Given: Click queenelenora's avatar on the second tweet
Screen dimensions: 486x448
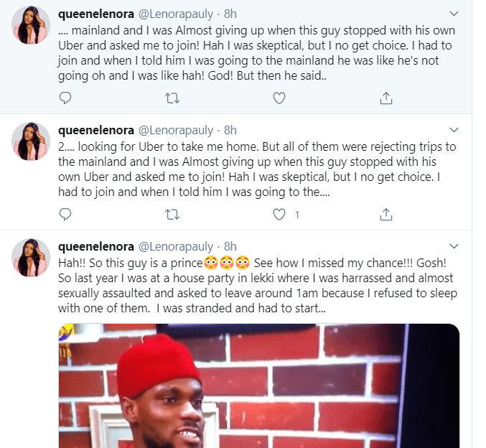Looking at the screenshot, I should (30, 141).
